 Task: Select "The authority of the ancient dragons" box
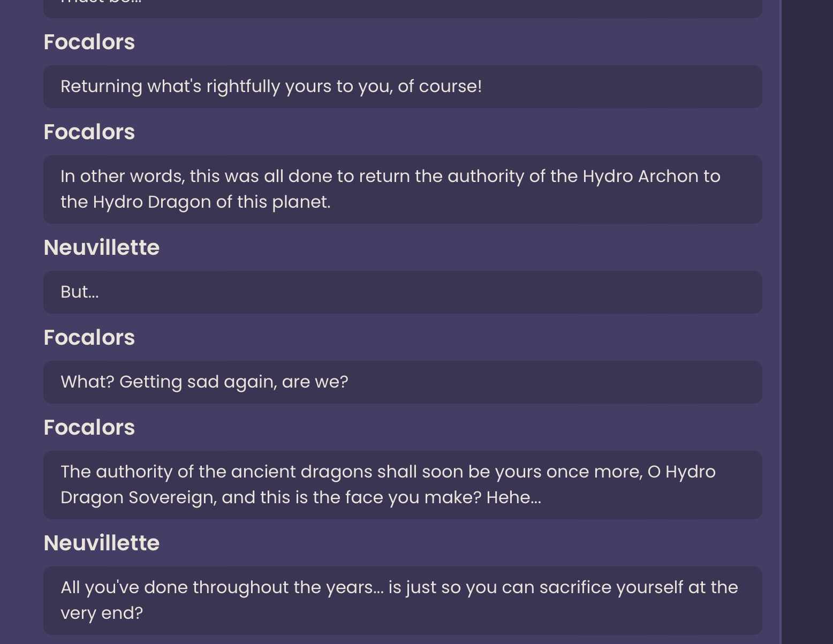(403, 485)
